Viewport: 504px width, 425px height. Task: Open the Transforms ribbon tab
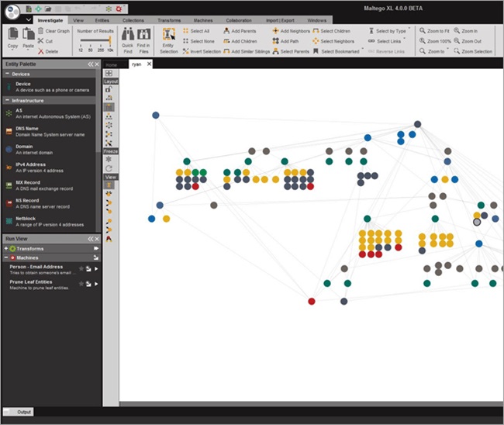(x=169, y=20)
